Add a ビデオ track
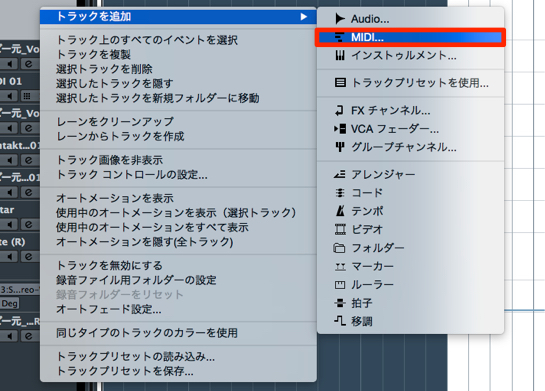This screenshot has width=545, height=391. coord(410,229)
